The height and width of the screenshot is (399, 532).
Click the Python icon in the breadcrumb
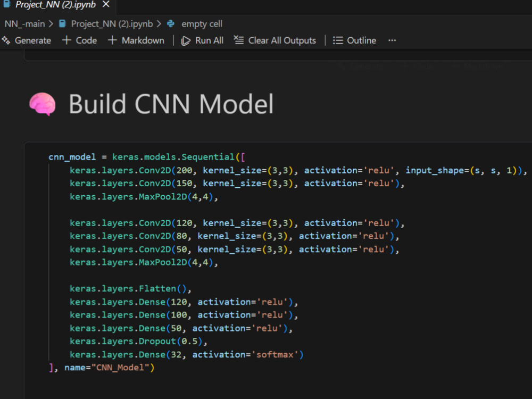pos(171,24)
